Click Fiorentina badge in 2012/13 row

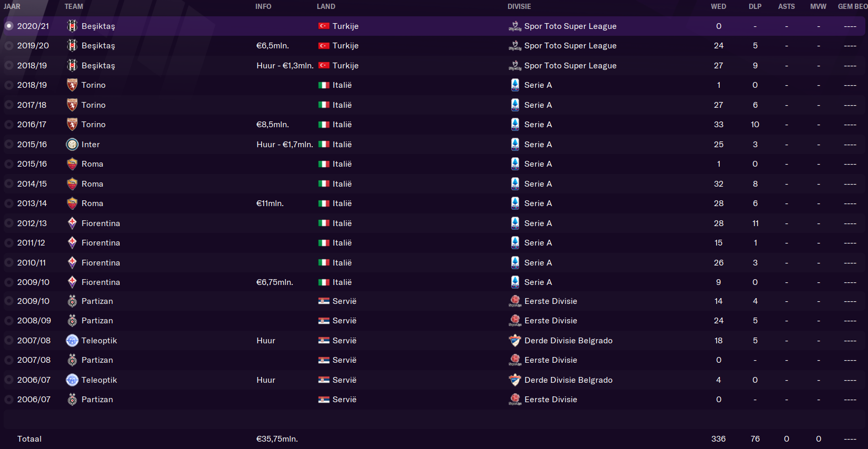72,223
